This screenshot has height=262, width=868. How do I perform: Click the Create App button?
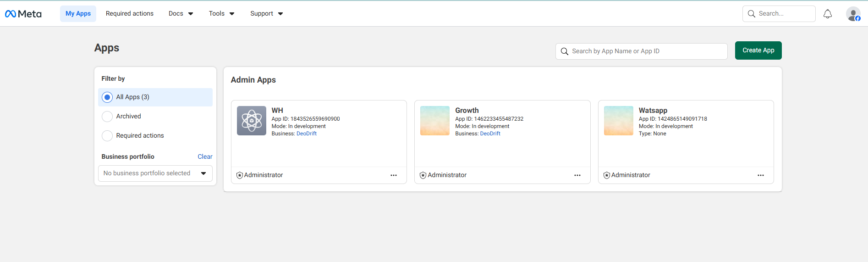pyautogui.click(x=758, y=50)
